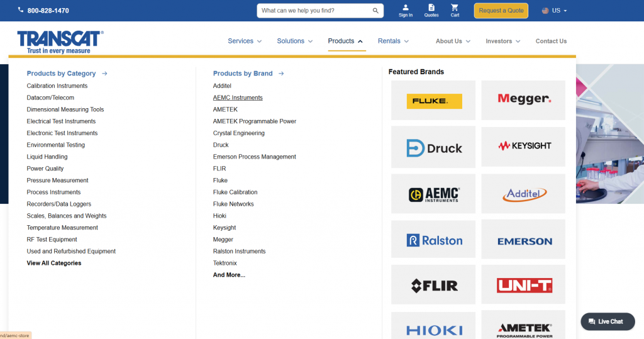Open Scales, Balances and Weights category

click(67, 216)
